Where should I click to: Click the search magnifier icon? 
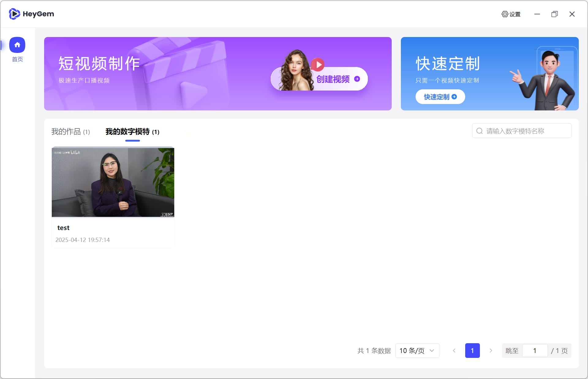tap(480, 131)
